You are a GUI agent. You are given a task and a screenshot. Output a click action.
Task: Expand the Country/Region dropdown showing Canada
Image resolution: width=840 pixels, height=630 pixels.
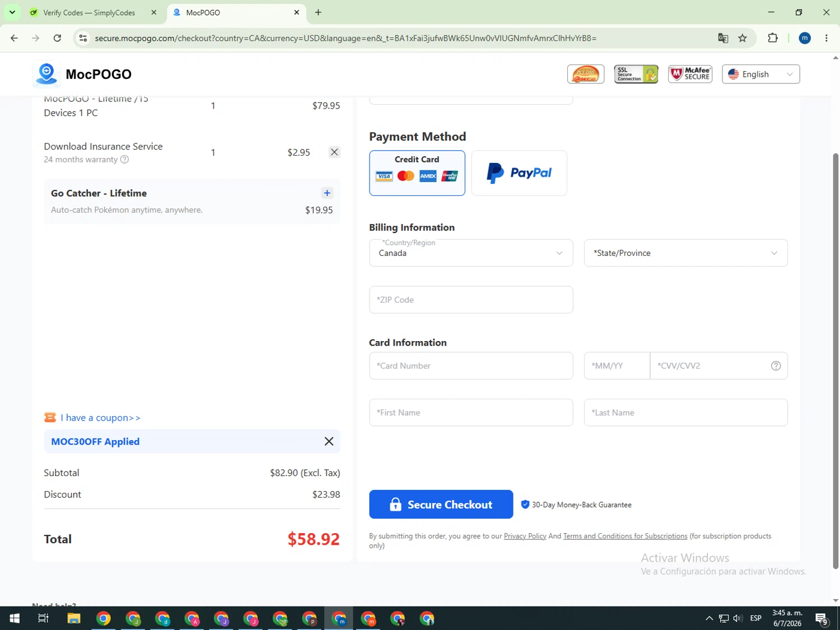pyautogui.click(x=471, y=253)
